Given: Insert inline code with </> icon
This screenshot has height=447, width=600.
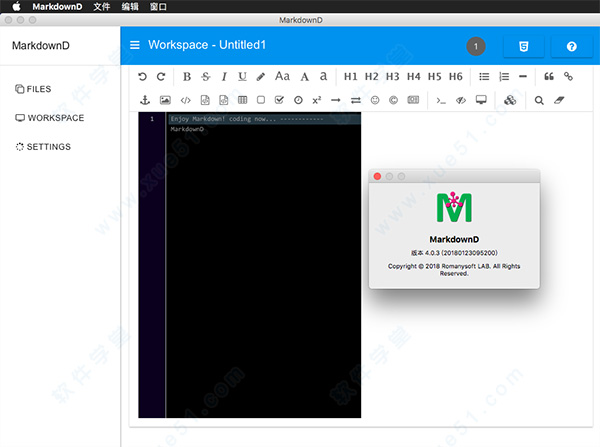Looking at the screenshot, I should 186,100.
